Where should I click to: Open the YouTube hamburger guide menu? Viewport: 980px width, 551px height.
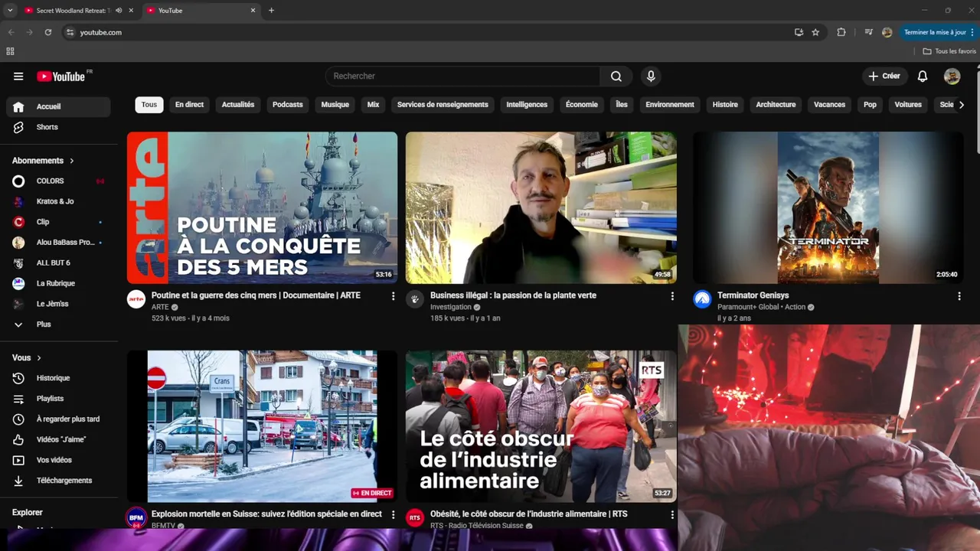18,77
